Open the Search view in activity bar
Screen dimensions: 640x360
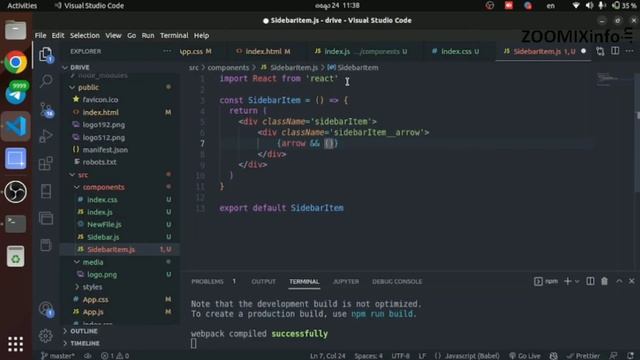pyautogui.click(x=46, y=81)
